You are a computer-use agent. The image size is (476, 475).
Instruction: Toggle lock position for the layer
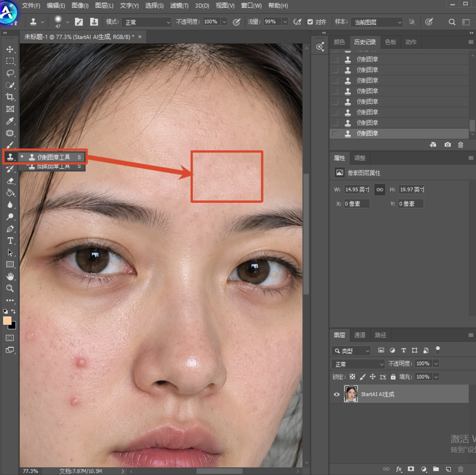pos(373,377)
